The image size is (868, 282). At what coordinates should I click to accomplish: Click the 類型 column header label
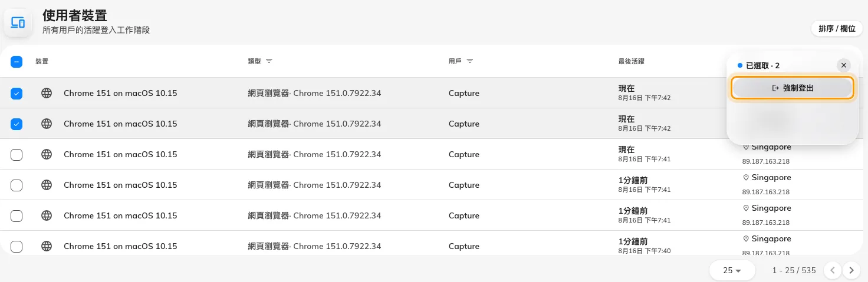point(255,61)
